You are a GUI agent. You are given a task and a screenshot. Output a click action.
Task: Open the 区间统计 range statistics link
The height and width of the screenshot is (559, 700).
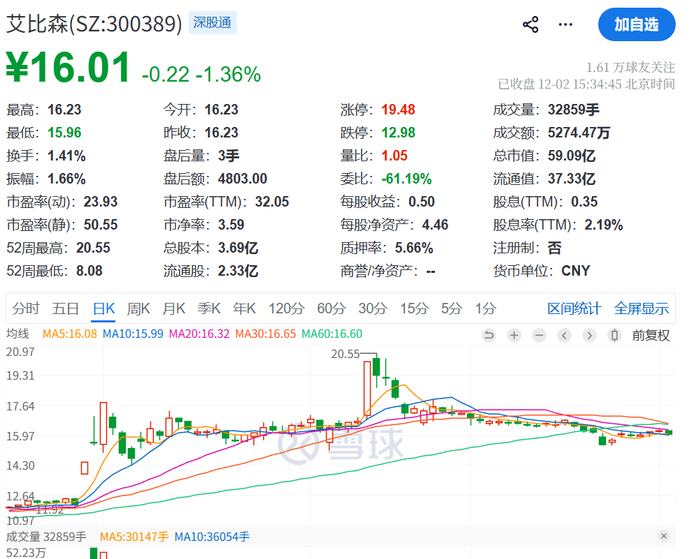coord(574,309)
